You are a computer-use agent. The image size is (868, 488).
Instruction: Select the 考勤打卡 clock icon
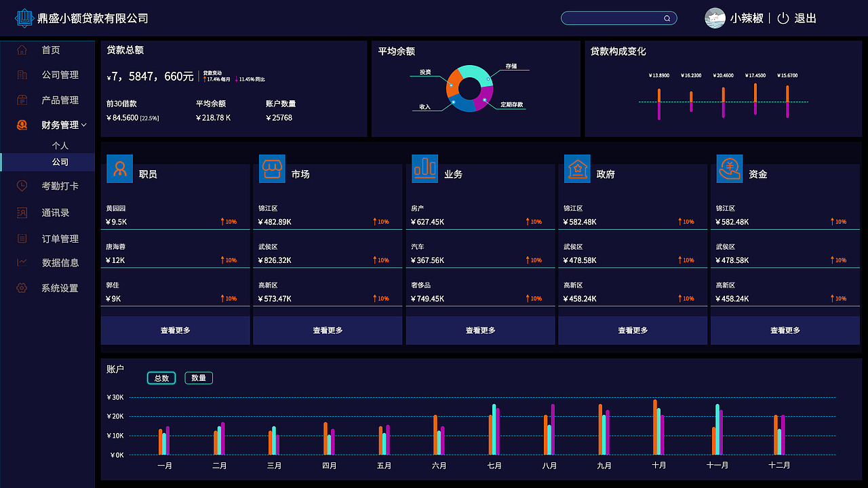click(x=22, y=186)
